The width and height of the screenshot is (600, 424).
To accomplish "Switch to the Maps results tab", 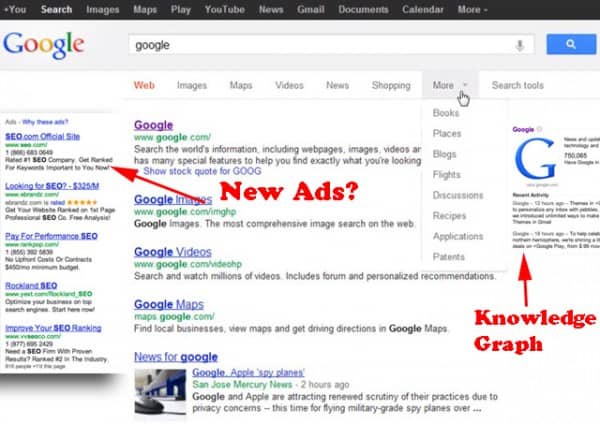I will [x=241, y=85].
